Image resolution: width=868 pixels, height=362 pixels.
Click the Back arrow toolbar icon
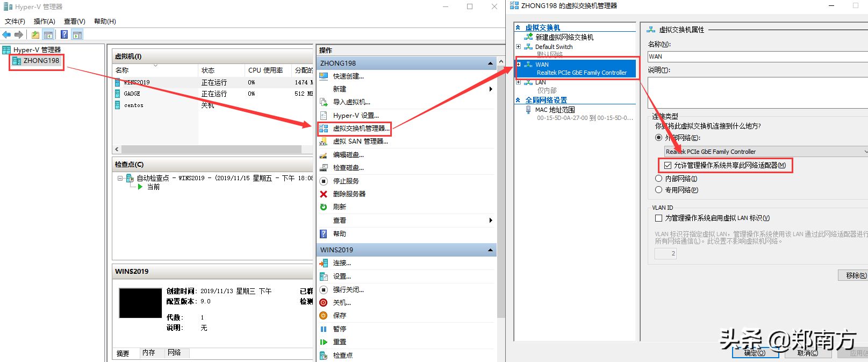[x=6, y=34]
